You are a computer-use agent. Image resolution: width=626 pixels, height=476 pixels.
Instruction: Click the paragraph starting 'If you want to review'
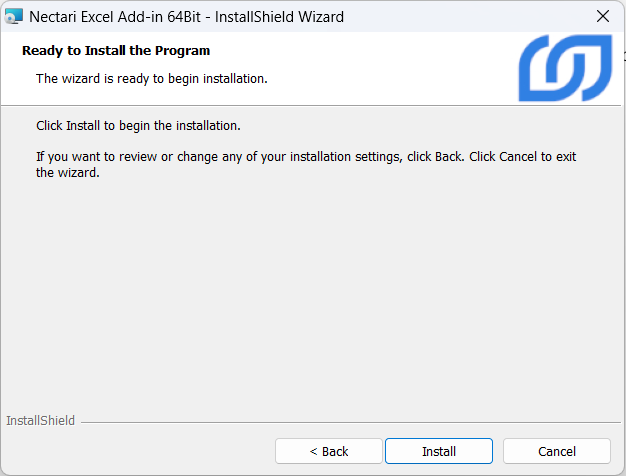pos(250,157)
